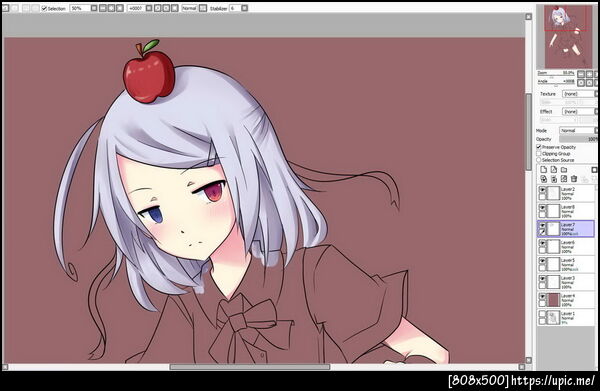Hide Layer7 using its eye icon
Image resolution: width=600 pixels, height=391 pixels.
542,225
